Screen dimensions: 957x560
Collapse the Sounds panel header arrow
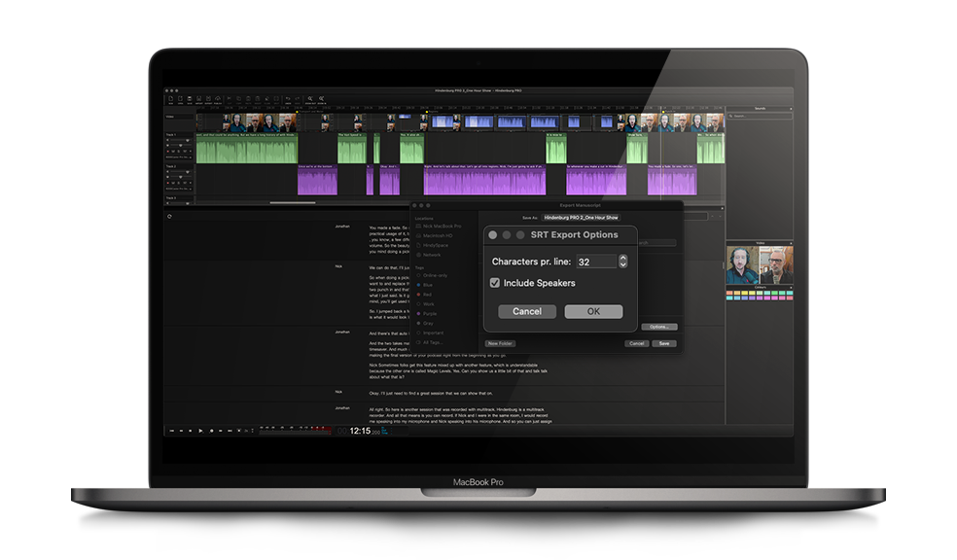pos(791,109)
